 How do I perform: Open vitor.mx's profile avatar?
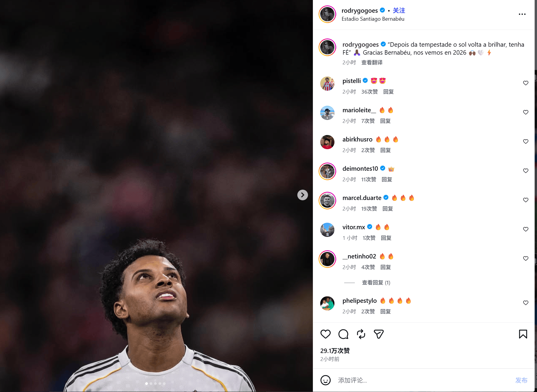327,230
